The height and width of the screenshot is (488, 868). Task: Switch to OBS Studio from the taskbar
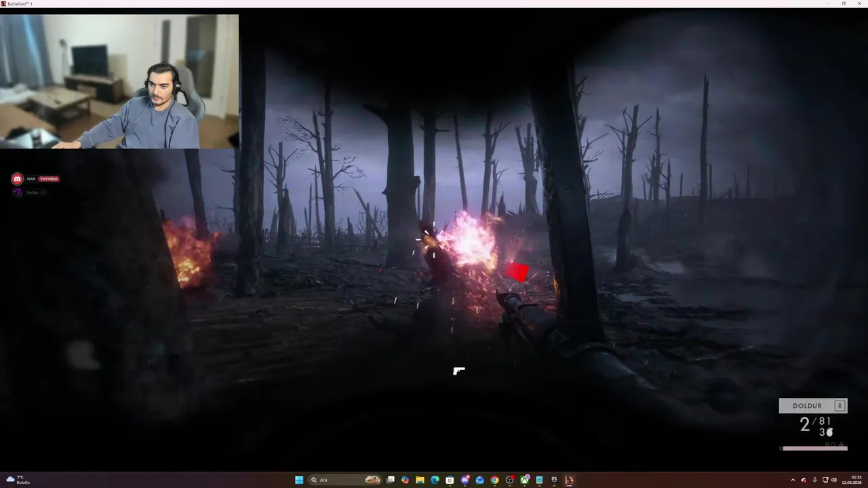510,480
